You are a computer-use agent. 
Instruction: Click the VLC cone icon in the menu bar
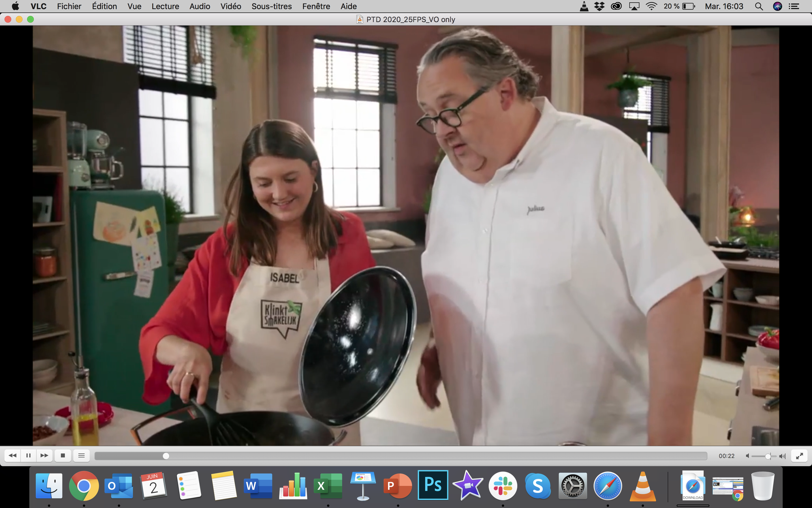[x=584, y=7]
